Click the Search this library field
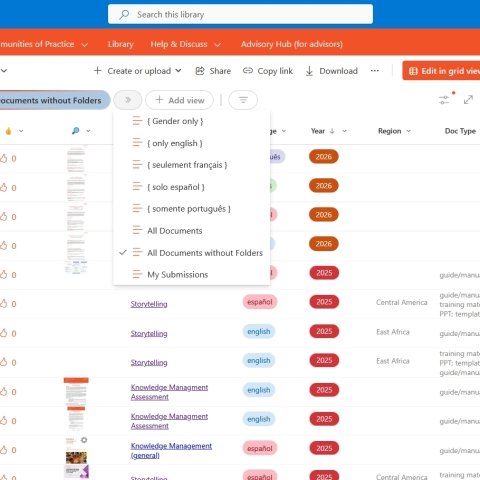The width and height of the screenshot is (480, 480). point(240,14)
